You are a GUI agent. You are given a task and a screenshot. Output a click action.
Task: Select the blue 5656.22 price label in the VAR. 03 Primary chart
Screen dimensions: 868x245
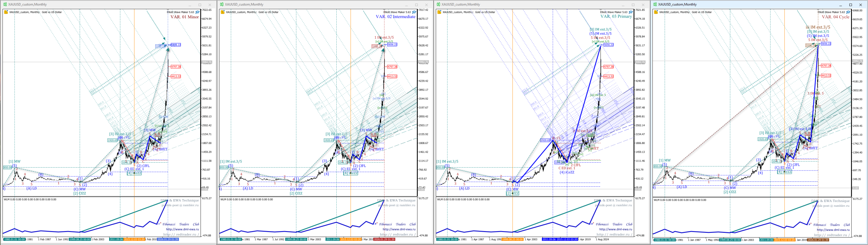(x=608, y=45)
